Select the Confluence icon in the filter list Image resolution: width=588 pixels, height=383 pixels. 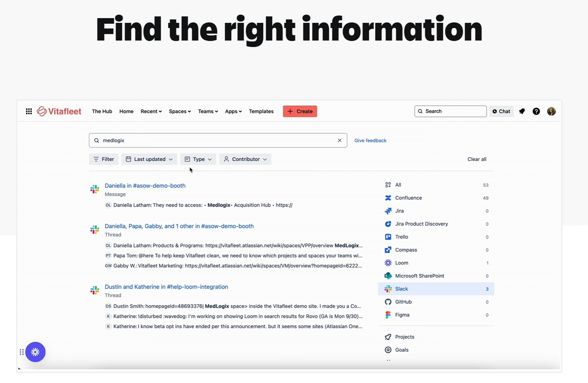pos(388,198)
